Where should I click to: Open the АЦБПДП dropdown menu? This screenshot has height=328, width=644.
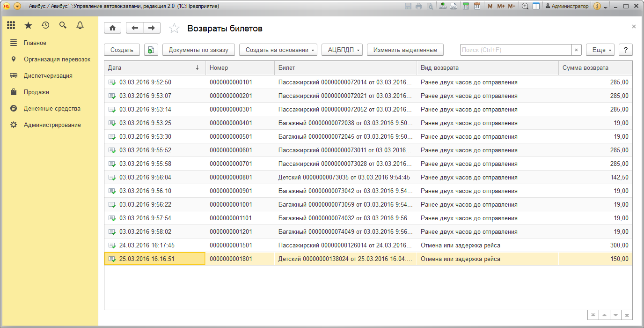[x=342, y=50]
